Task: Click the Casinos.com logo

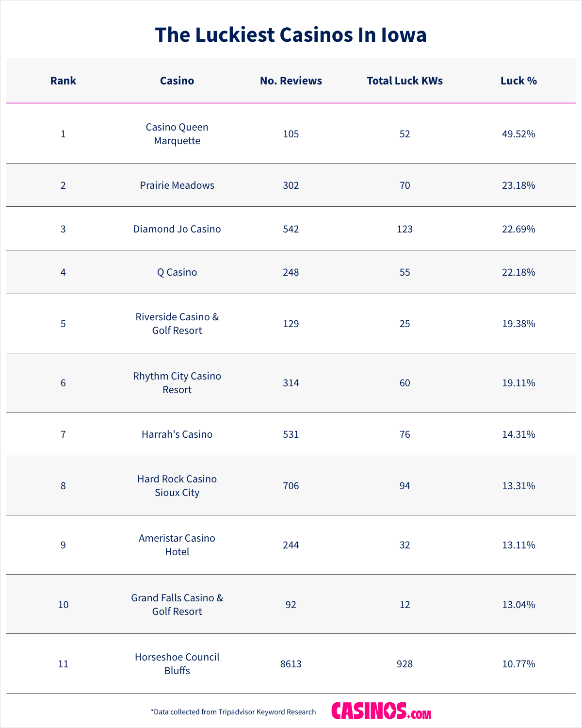Action: [x=381, y=711]
